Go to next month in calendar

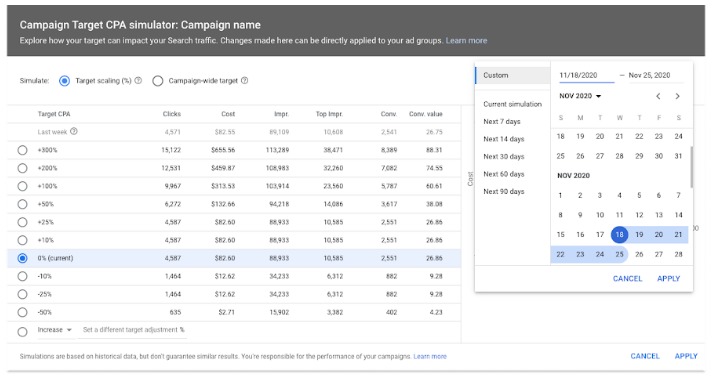tap(678, 96)
